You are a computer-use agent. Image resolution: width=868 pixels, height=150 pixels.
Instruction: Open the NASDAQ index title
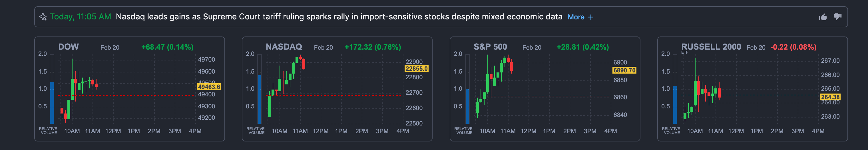click(284, 47)
